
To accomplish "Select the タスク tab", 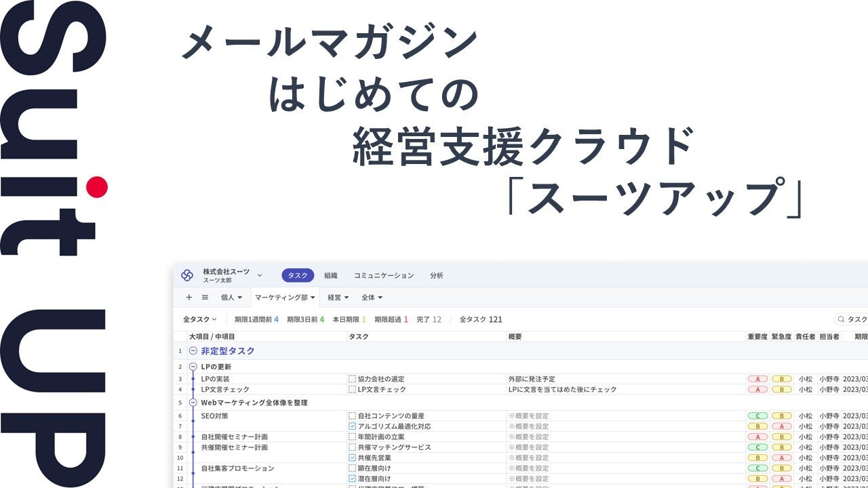I will coord(298,275).
